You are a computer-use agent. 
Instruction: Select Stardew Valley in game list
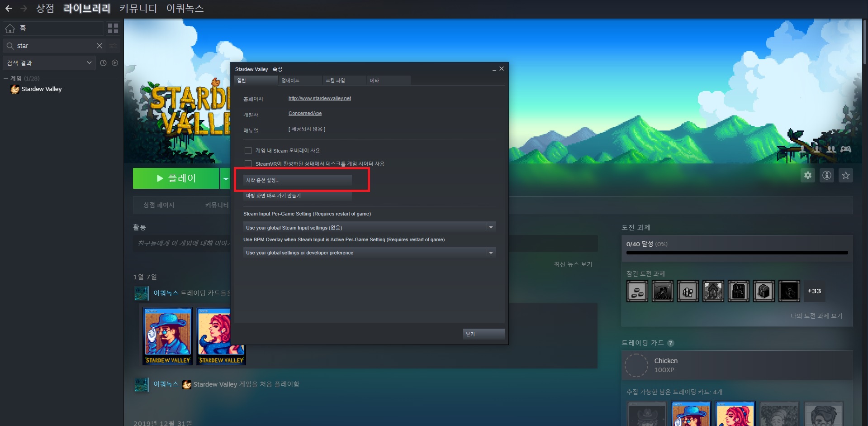42,89
